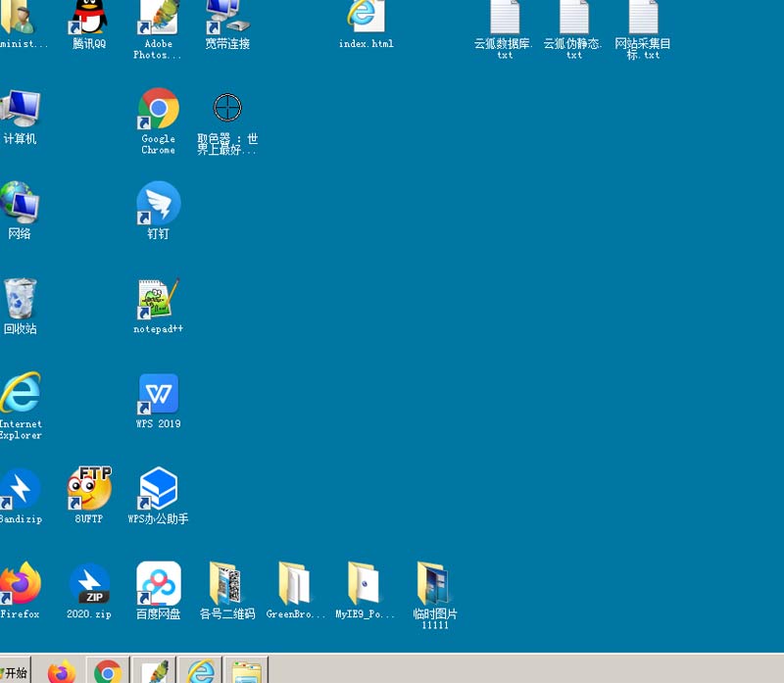Launch WPS 2019 from desktop
Viewport: 784px width, 683px height.
[x=158, y=394]
